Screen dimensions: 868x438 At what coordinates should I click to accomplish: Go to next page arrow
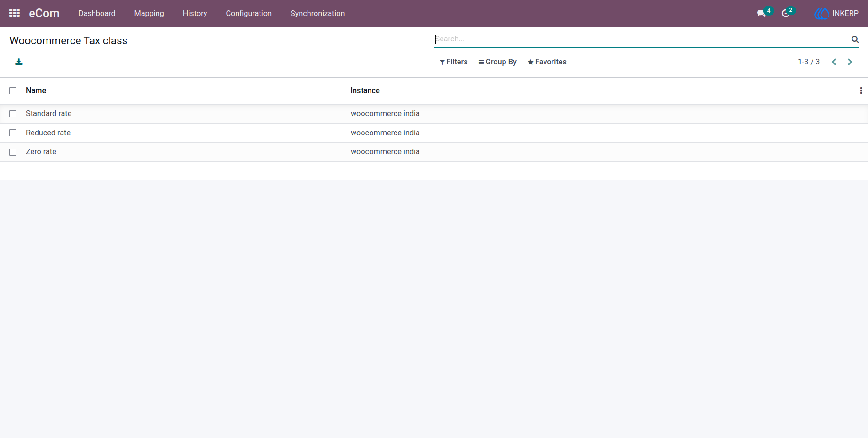pyautogui.click(x=850, y=62)
